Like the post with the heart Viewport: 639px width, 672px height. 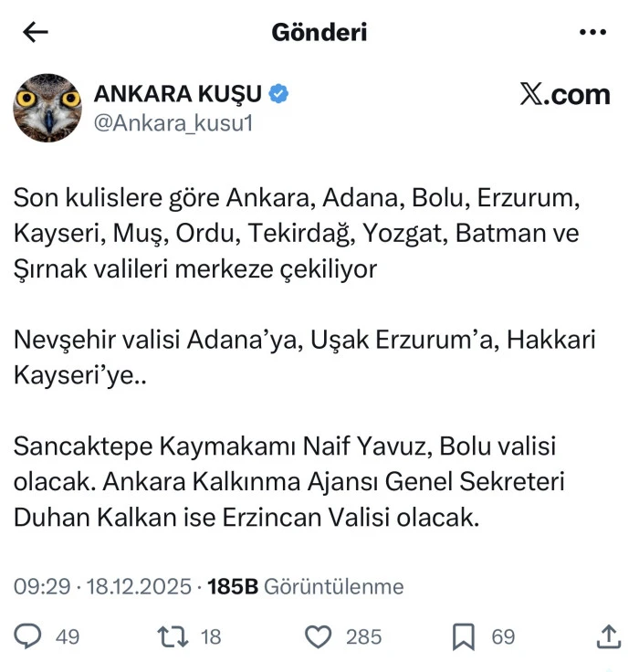click(x=317, y=636)
